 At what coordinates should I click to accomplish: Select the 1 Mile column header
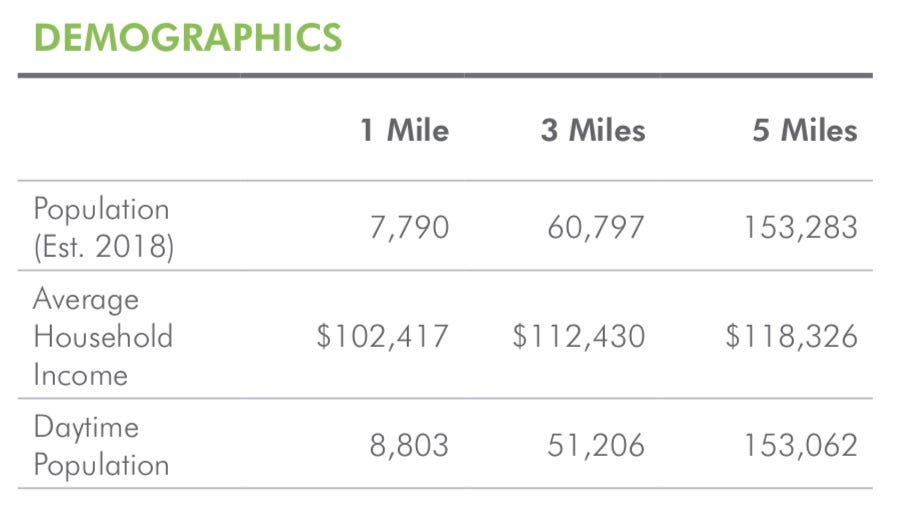[x=405, y=129]
